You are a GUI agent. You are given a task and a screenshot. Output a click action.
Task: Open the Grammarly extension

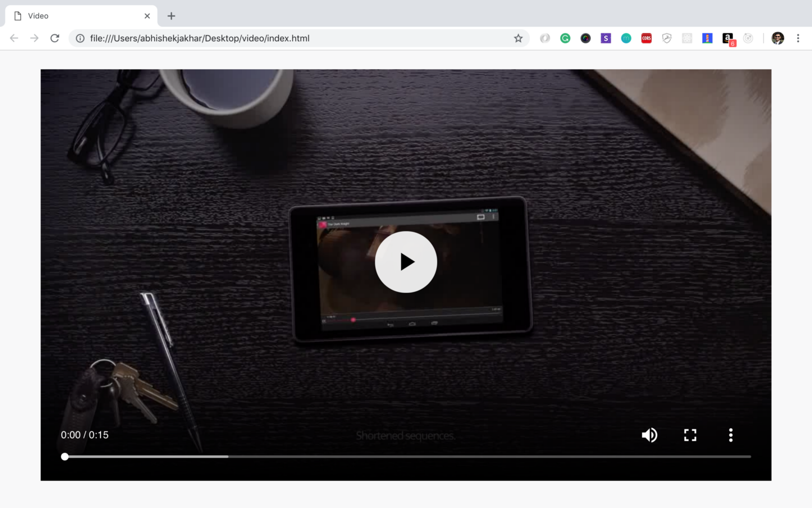click(x=565, y=38)
